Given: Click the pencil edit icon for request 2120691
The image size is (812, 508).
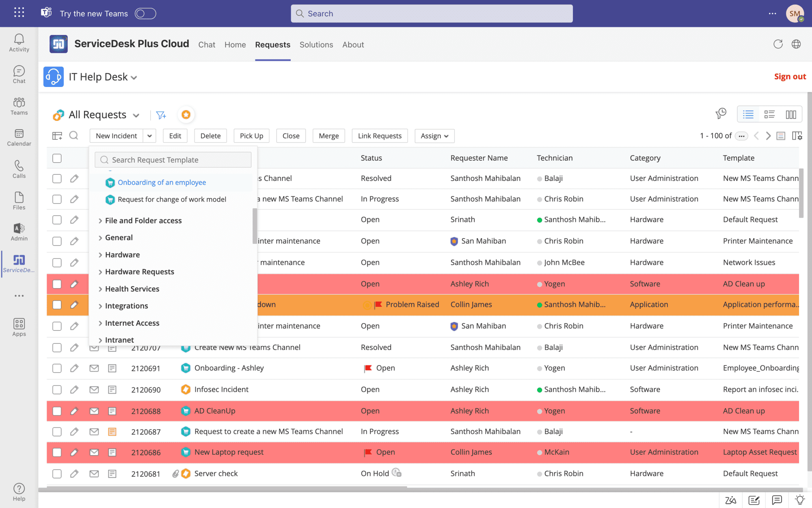Looking at the screenshot, I should [74, 368].
